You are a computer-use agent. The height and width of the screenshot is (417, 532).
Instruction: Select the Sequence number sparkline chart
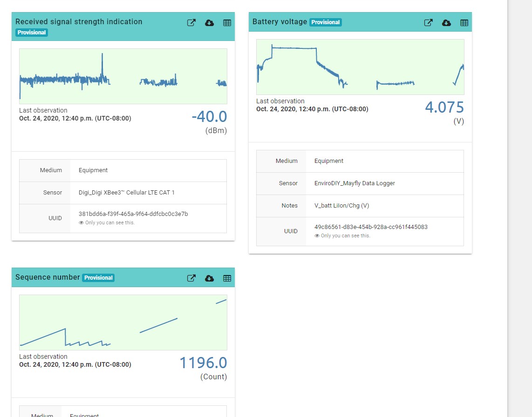click(x=123, y=322)
